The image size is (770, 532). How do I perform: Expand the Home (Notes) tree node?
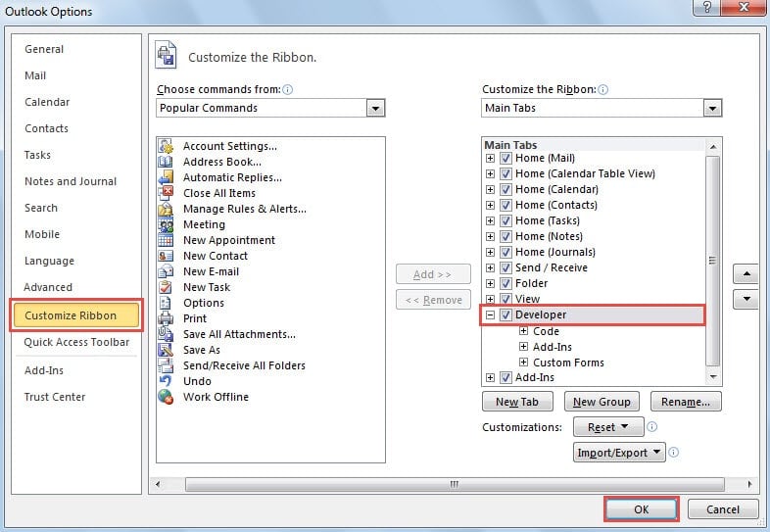click(490, 237)
